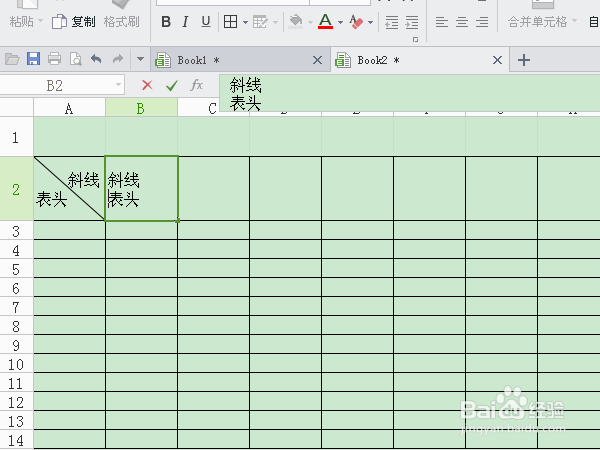Center text horizontally

click(462, 22)
